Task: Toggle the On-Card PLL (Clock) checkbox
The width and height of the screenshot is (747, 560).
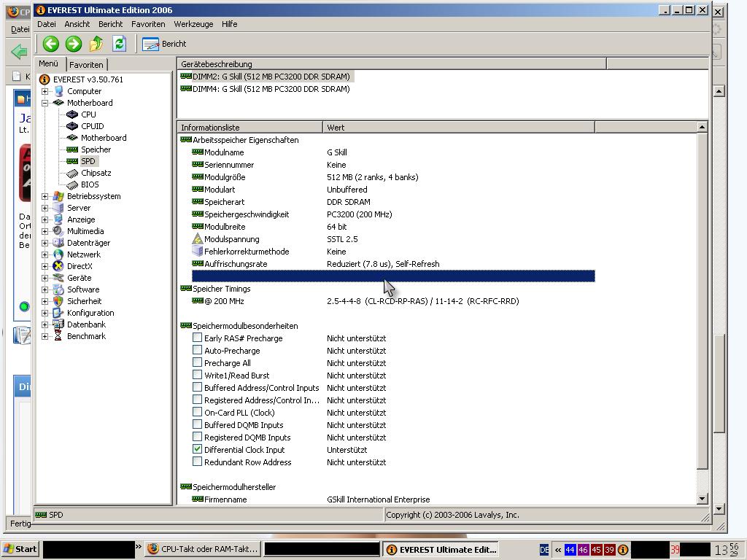Action: click(x=197, y=412)
